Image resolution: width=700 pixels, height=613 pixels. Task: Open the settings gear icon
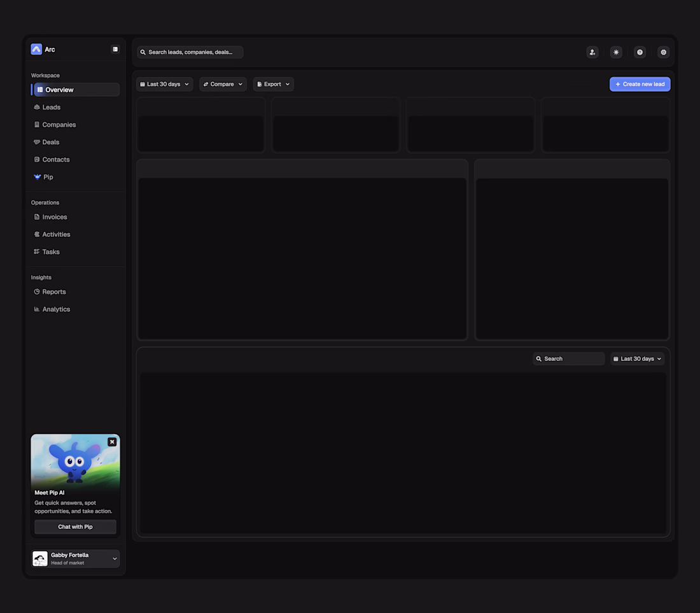pyautogui.click(x=663, y=52)
